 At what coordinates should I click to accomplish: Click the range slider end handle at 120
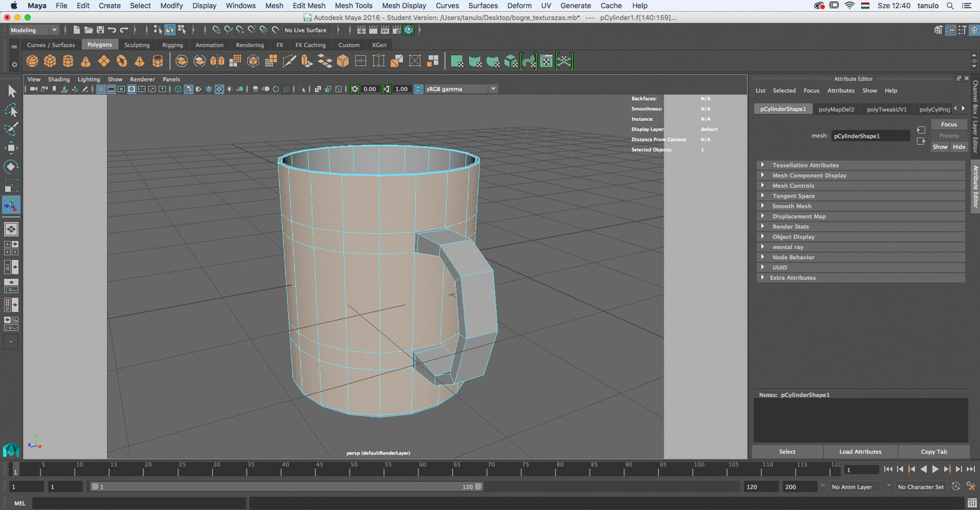pos(479,486)
